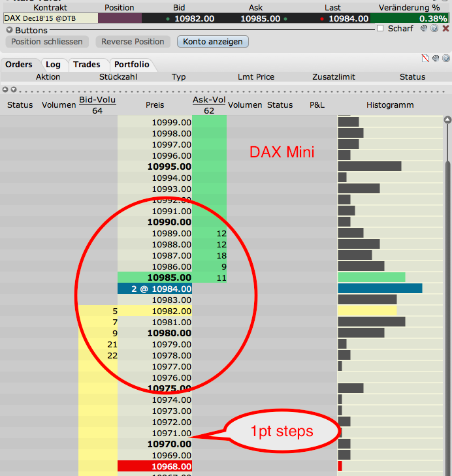Viewport: 452px width, 476px height.
Task: Click total ask volume 62
Action: coord(209,111)
